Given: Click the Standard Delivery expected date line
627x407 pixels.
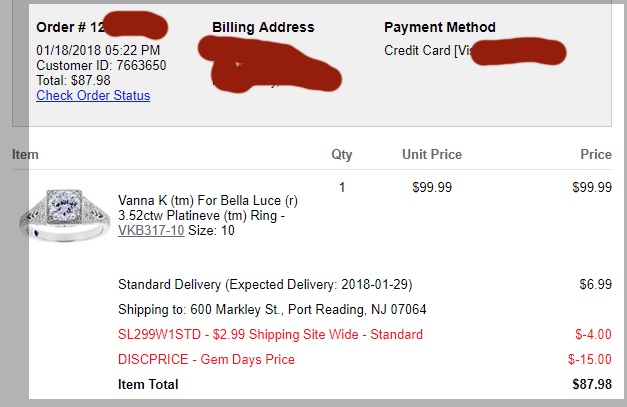Looking at the screenshot, I should click(269, 285).
